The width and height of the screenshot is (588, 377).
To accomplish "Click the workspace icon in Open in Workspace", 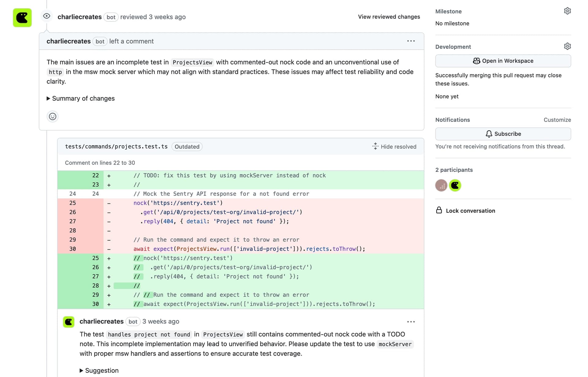I will (477, 61).
